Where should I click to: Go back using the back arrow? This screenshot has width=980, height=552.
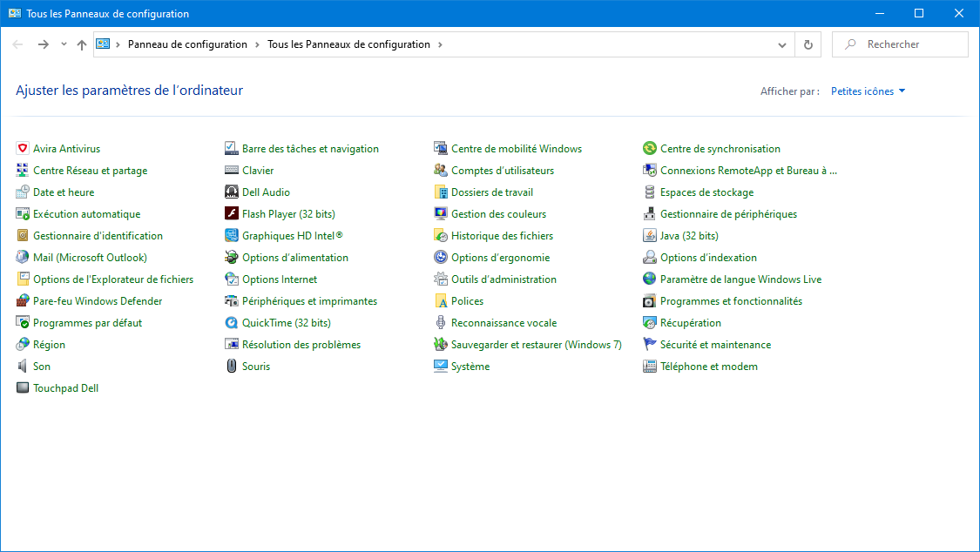(17, 44)
